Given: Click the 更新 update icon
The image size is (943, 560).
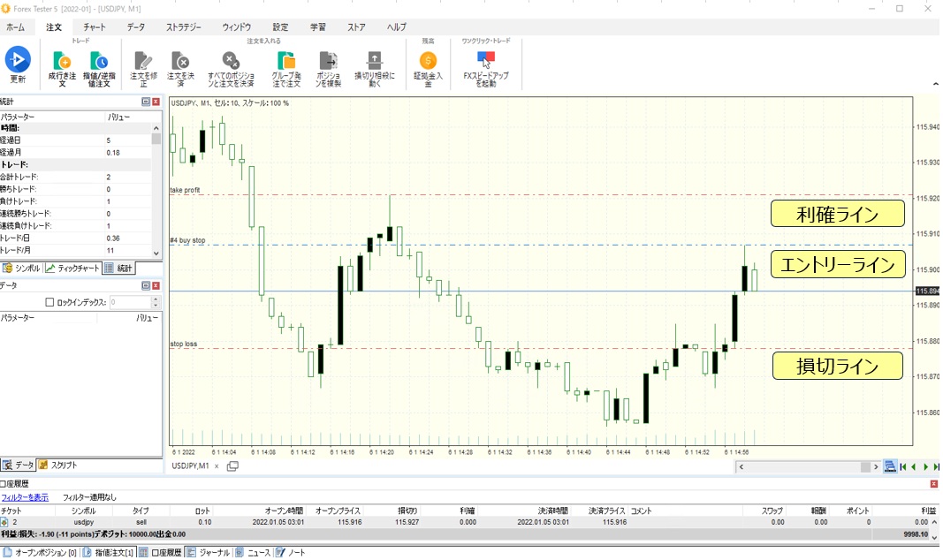Looking at the screenshot, I should pos(18,61).
